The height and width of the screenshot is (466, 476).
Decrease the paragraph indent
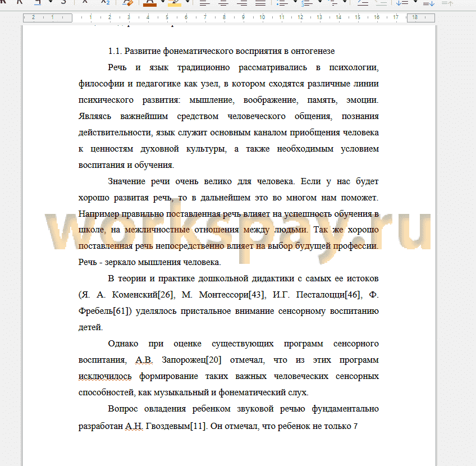[x=381, y=3]
